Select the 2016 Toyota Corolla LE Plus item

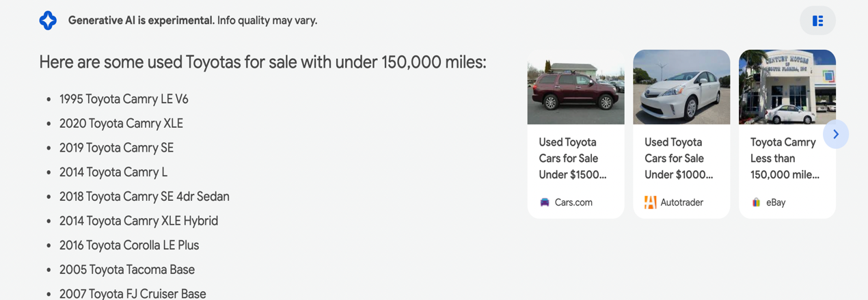point(129,245)
